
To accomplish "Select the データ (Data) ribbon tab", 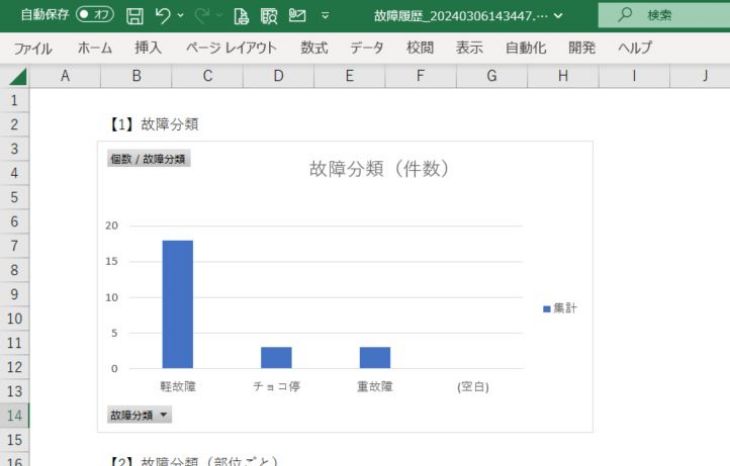I will [366, 47].
